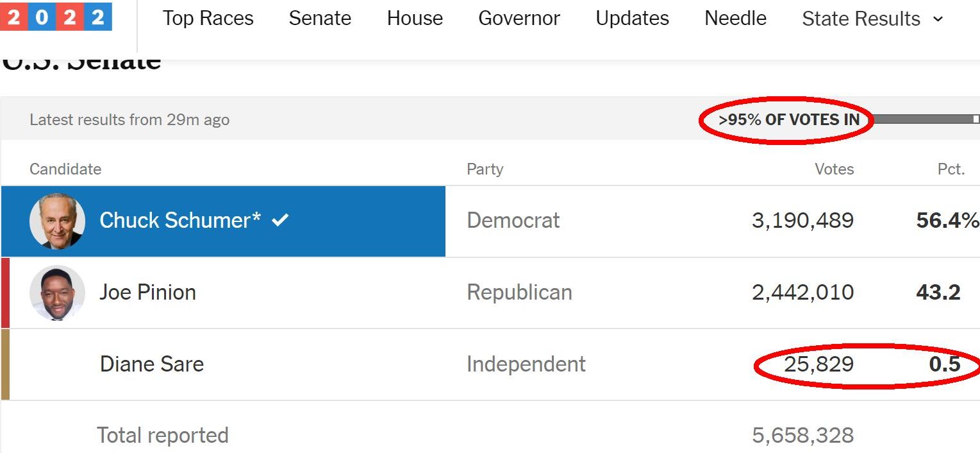Open the Top Races tab
This screenshot has height=453, width=980.
pos(208,19)
